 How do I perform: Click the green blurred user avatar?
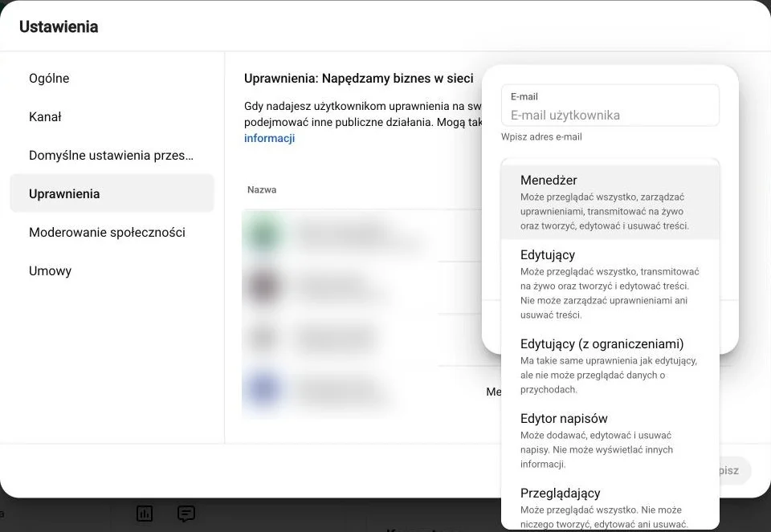tap(263, 234)
